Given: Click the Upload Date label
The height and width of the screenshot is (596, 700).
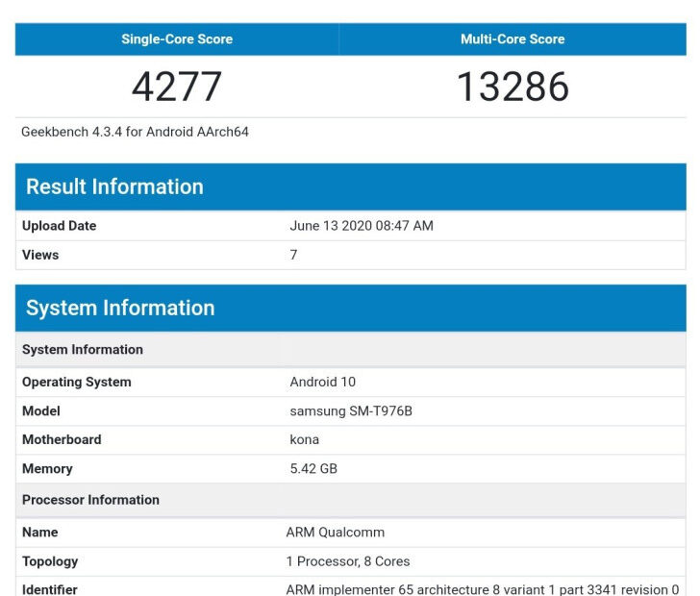Looking at the screenshot, I should click(x=59, y=226).
